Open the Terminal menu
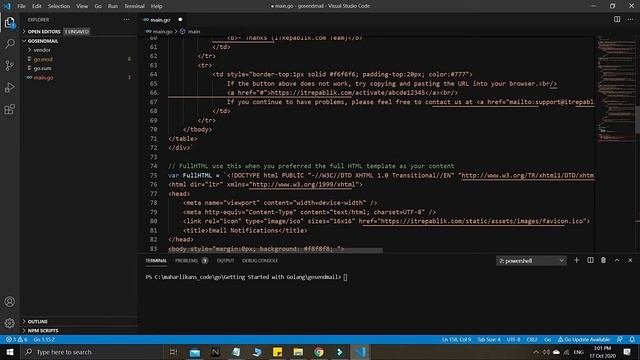The width and height of the screenshot is (640, 360). [134, 6]
